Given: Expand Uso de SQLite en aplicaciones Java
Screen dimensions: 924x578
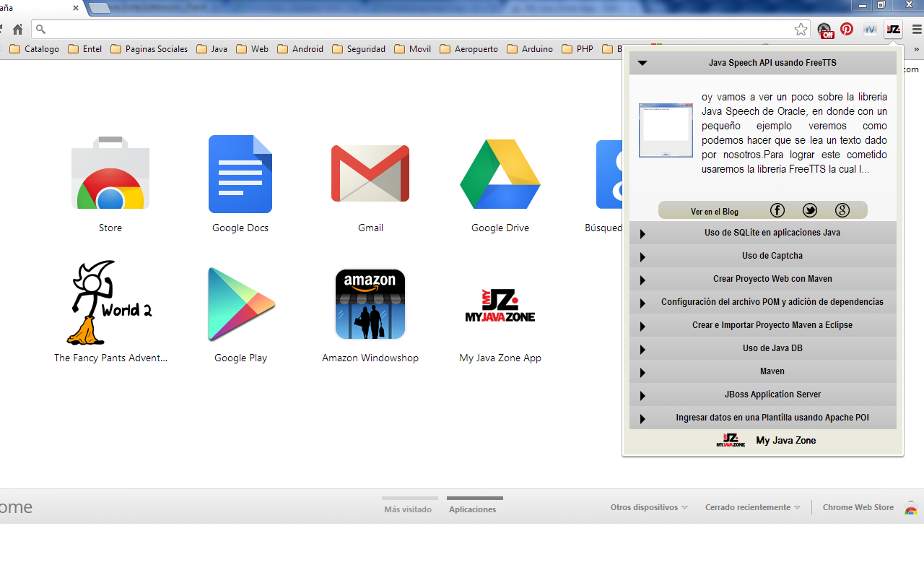Looking at the screenshot, I should pyautogui.click(x=763, y=233).
